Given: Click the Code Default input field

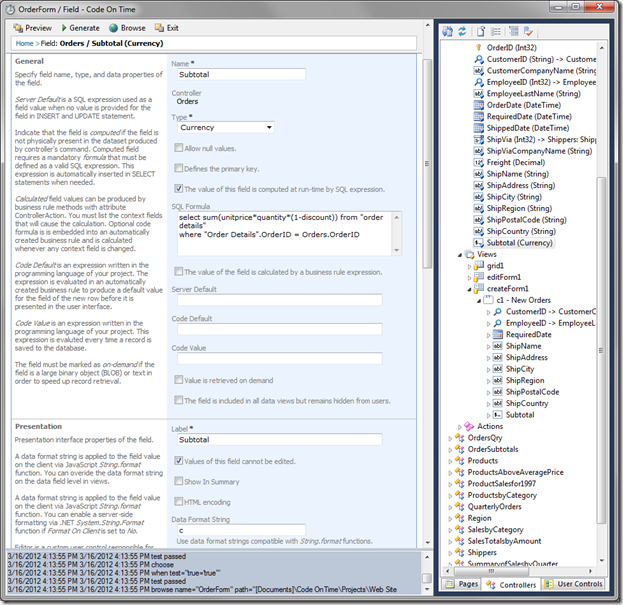Looking at the screenshot, I should point(280,329).
